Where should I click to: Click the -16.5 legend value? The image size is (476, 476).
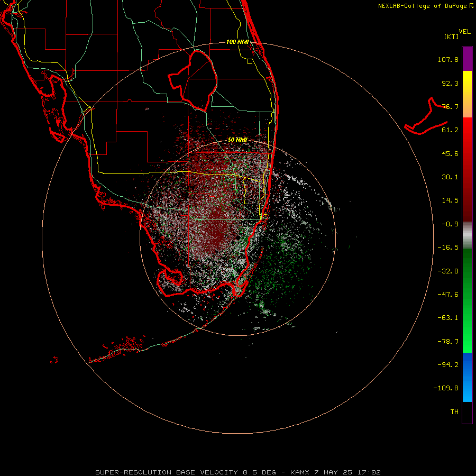(x=448, y=248)
